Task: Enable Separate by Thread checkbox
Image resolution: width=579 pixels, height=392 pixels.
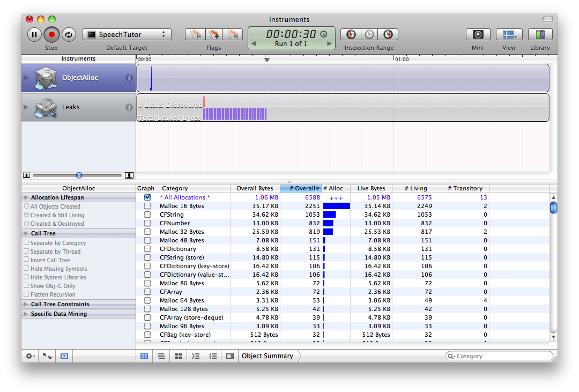Action: [26, 251]
